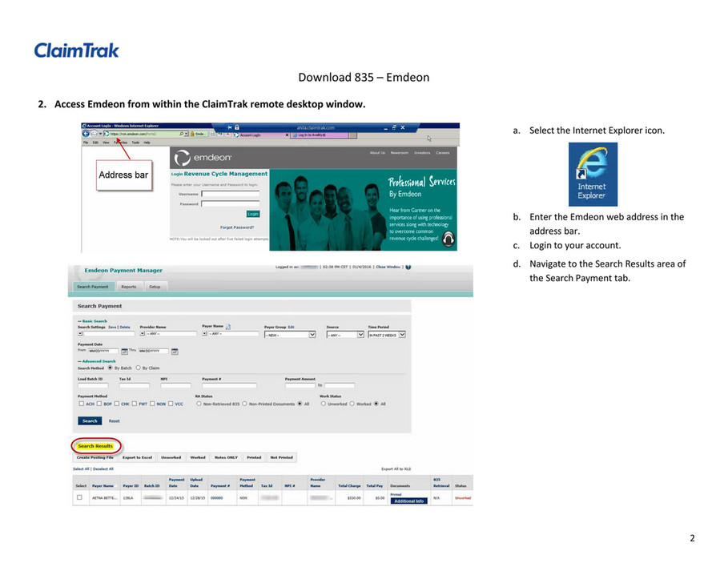728x563 pixels.
Task: Check the ACH payment method box
Action: (x=81, y=404)
